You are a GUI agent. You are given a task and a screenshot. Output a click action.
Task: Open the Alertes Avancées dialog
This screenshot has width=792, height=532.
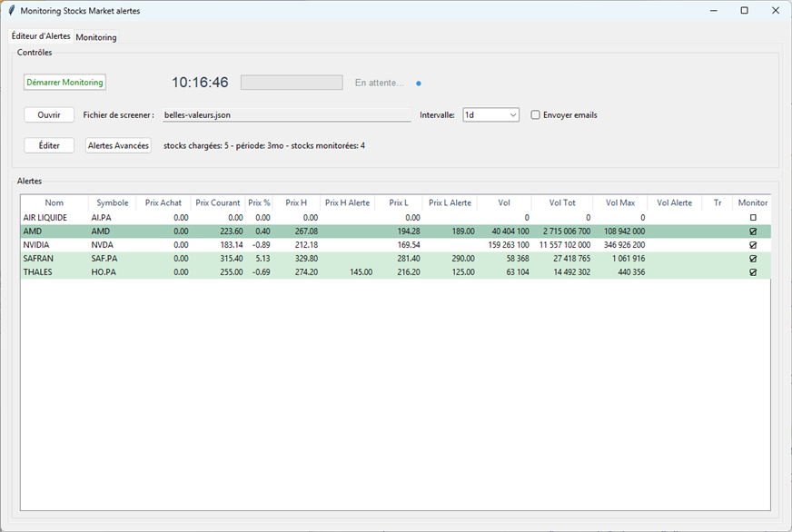tap(118, 145)
